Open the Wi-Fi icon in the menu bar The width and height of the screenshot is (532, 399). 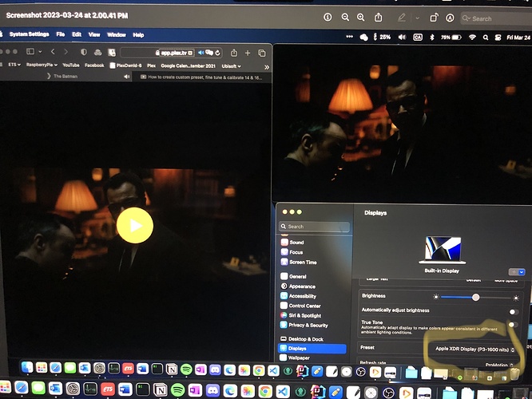coord(472,38)
